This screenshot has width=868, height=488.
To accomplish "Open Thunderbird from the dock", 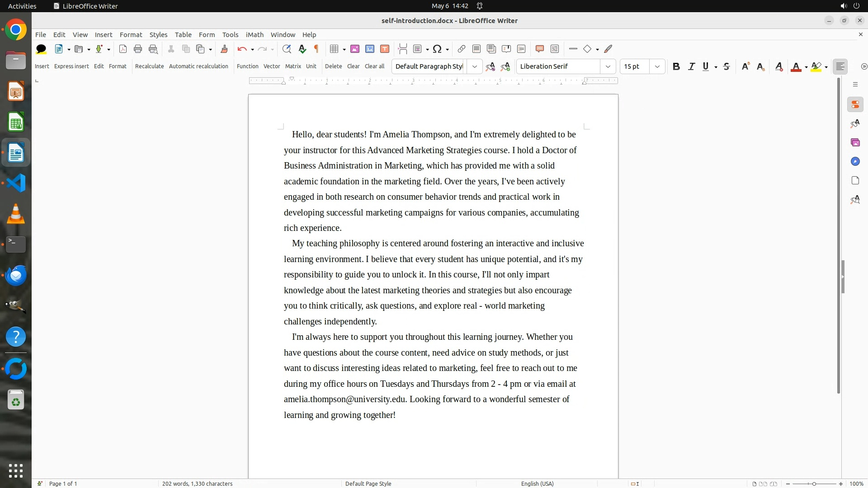I will coord(16,275).
